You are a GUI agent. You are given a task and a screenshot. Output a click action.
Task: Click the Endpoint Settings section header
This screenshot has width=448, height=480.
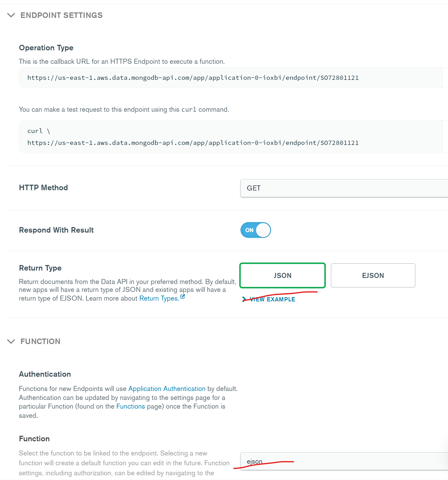[61, 15]
